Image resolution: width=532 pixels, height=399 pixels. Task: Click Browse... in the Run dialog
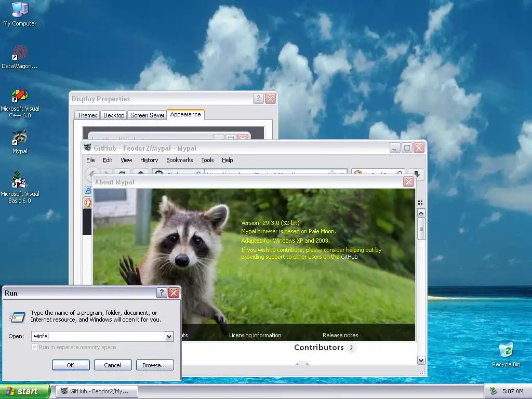click(155, 365)
